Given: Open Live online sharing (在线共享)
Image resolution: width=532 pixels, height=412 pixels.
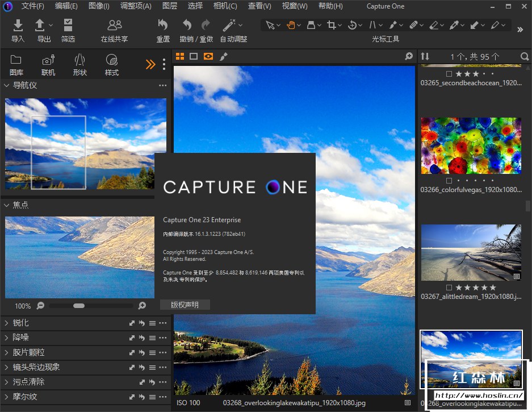Looking at the screenshot, I should [114, 26].
